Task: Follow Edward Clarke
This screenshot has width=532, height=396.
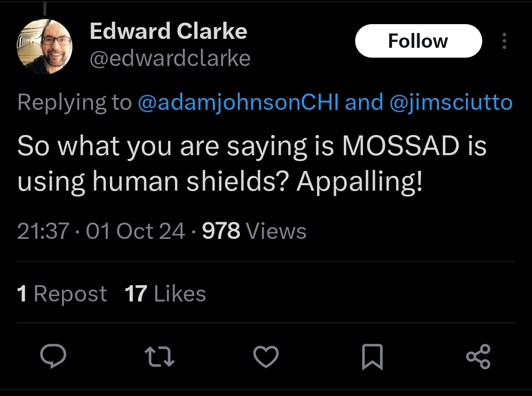Action: [418, 41]
